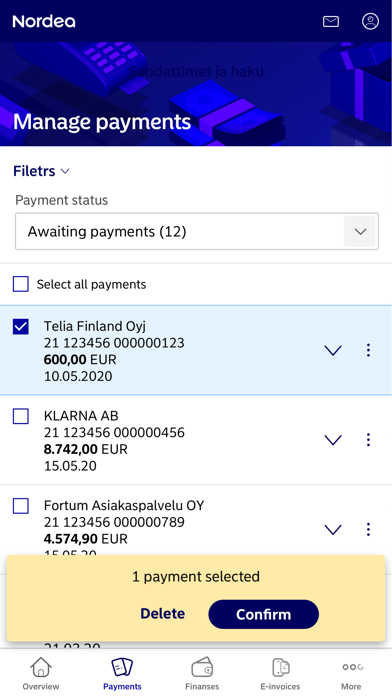The height and width of the screenshot is (696, 392).
Task: Open the user profile icon
Action: pos(370,21)
